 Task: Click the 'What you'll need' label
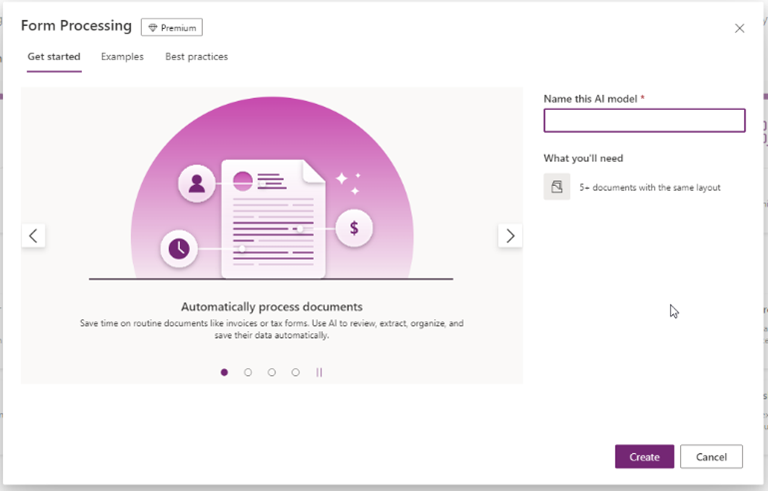point(583,158)
